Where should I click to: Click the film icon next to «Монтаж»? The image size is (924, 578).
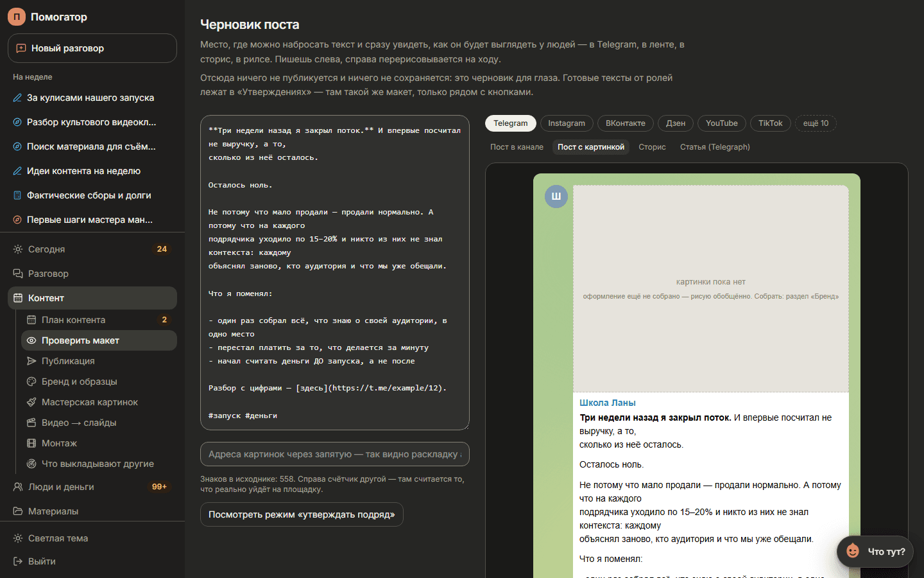[x=31, y=443]
